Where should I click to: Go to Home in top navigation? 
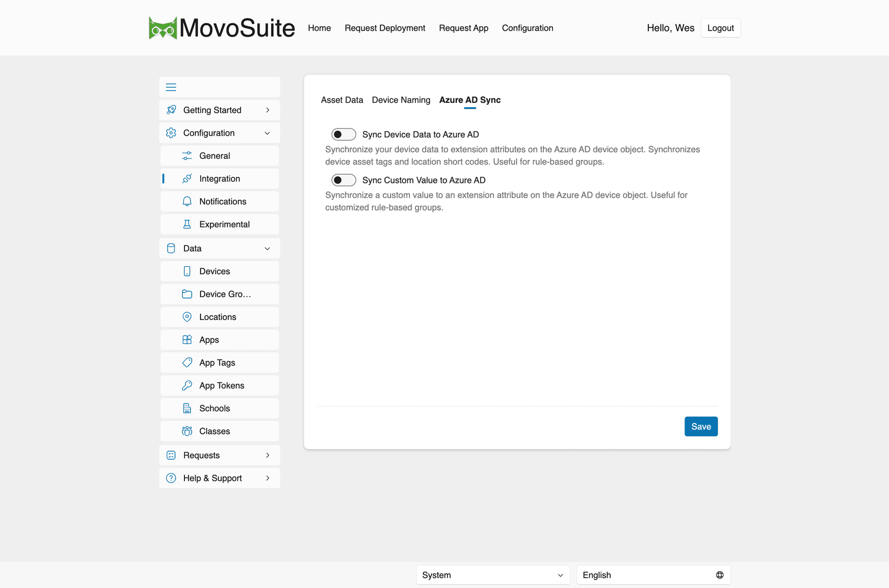pos(319,28)
